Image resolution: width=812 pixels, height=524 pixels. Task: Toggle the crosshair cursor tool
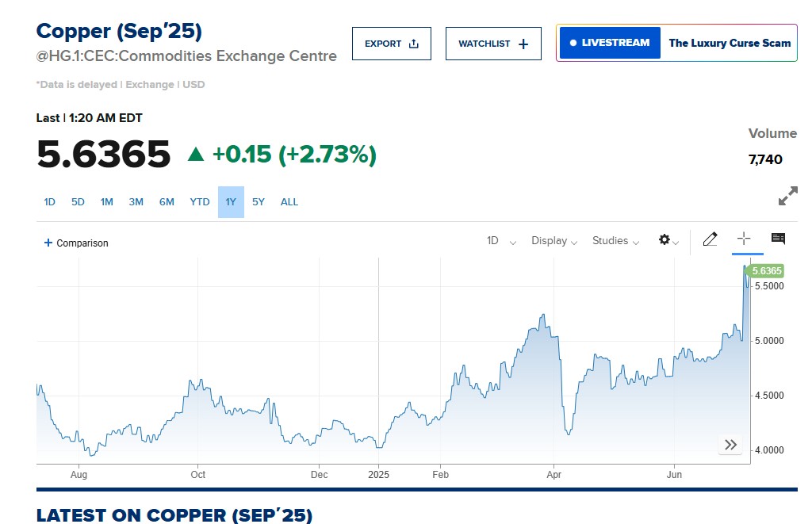tap(744, 239)
